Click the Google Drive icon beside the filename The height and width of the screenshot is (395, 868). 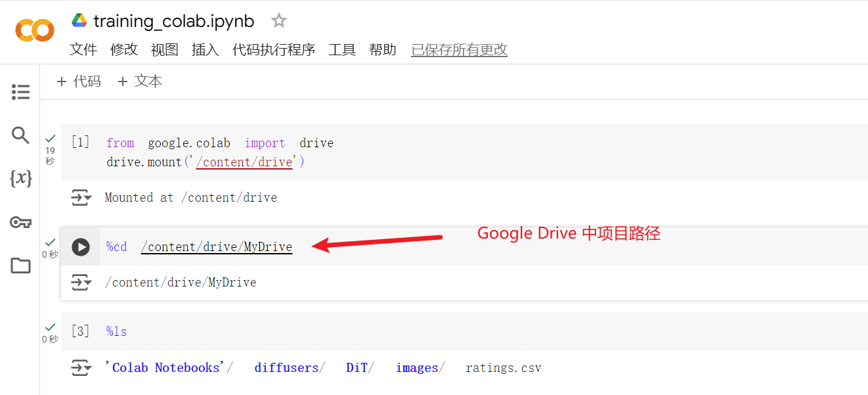click(78, 20)
